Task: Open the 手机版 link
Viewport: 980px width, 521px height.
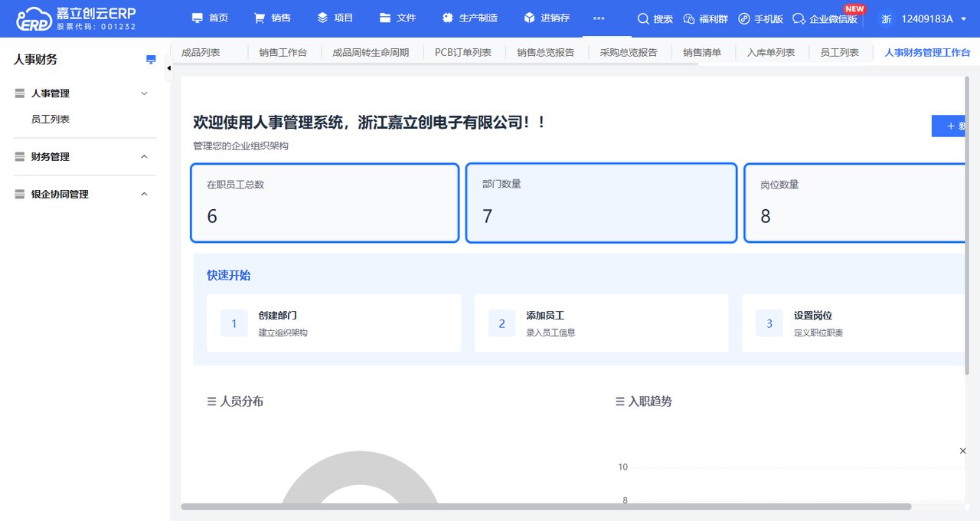Action: (x=760, y=18)
